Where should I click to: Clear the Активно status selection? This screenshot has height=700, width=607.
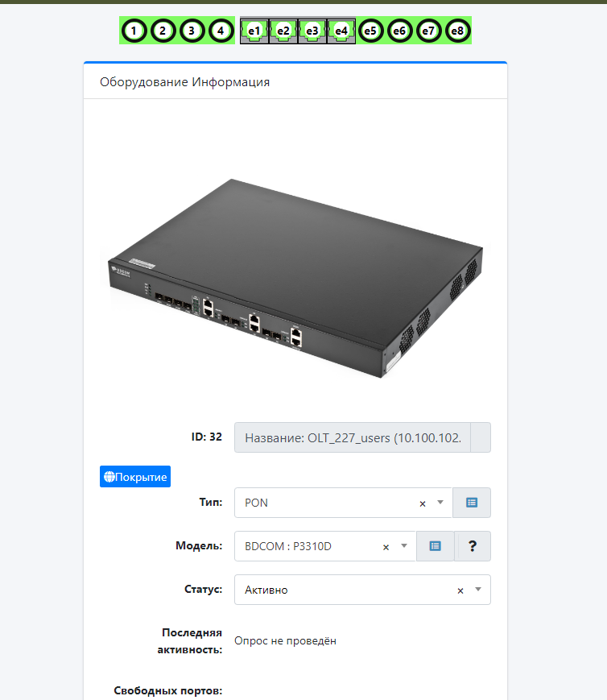pos(460,590)
